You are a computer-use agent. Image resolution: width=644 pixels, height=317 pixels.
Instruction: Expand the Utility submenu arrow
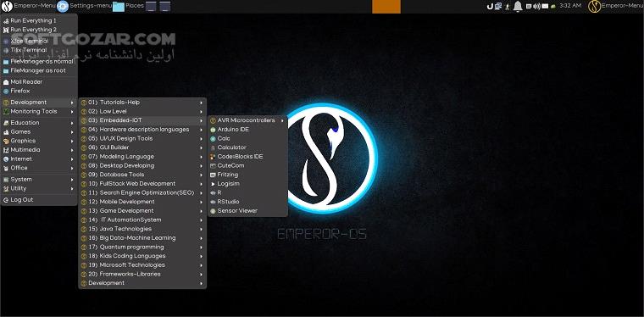(x=72, y=188)
